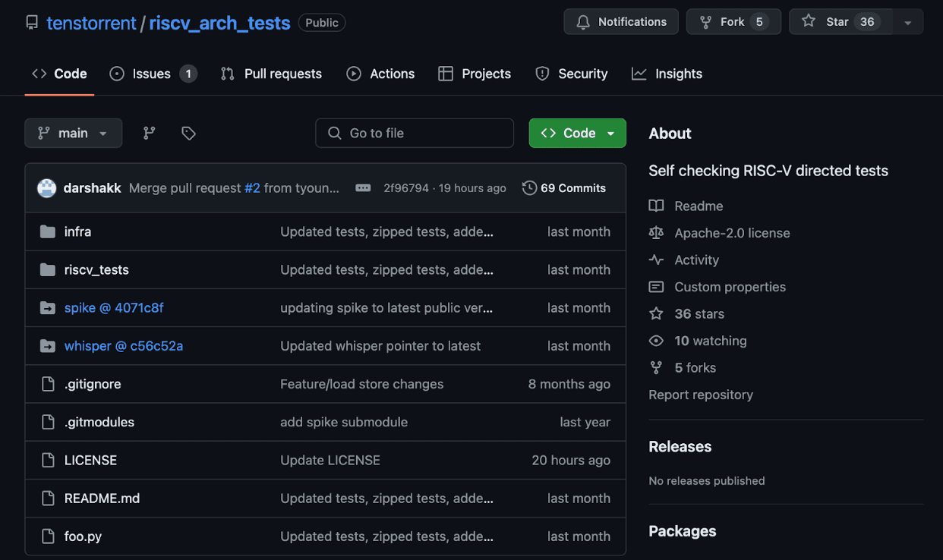Open the Apache-2.0 license link
Image resolution: width=943 pixels, height=560 pixels.
point(732,233)
